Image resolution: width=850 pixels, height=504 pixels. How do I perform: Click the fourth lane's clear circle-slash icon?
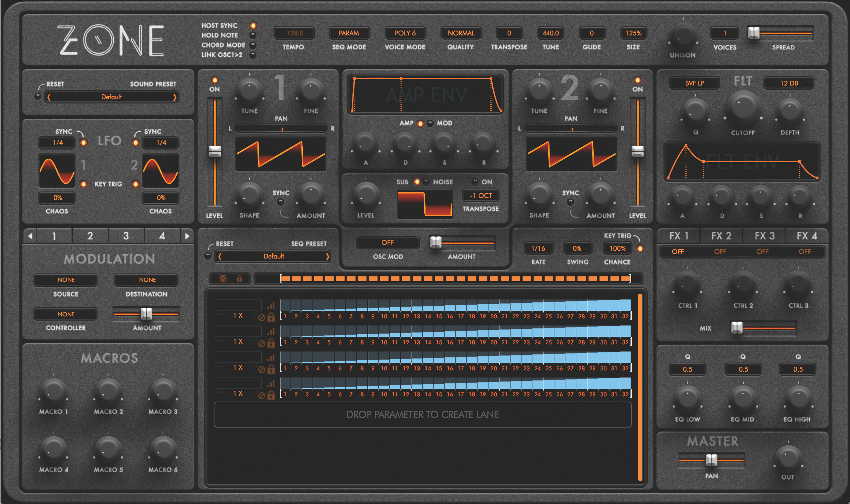tap(261, 396)
